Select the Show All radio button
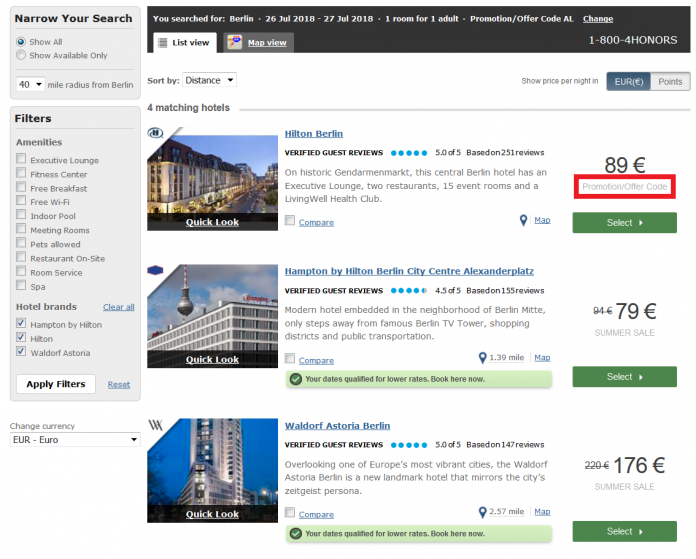This screenshot has width=696, height=559. point(21,42)
